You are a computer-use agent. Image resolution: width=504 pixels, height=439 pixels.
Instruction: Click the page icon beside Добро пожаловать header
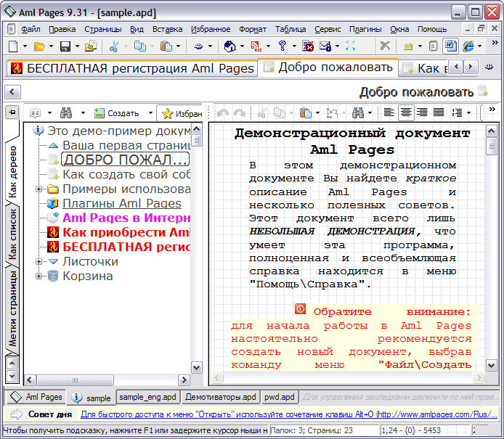pos(483,91)
